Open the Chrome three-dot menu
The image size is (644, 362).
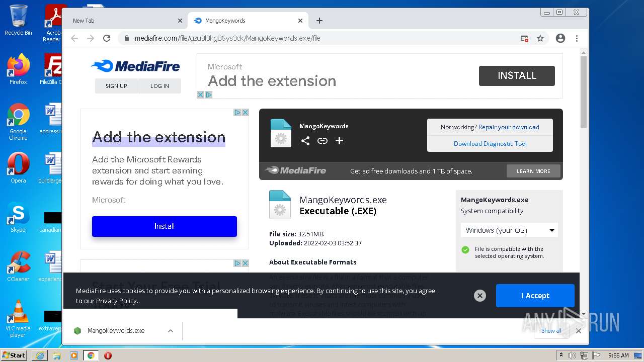[577, 38]
